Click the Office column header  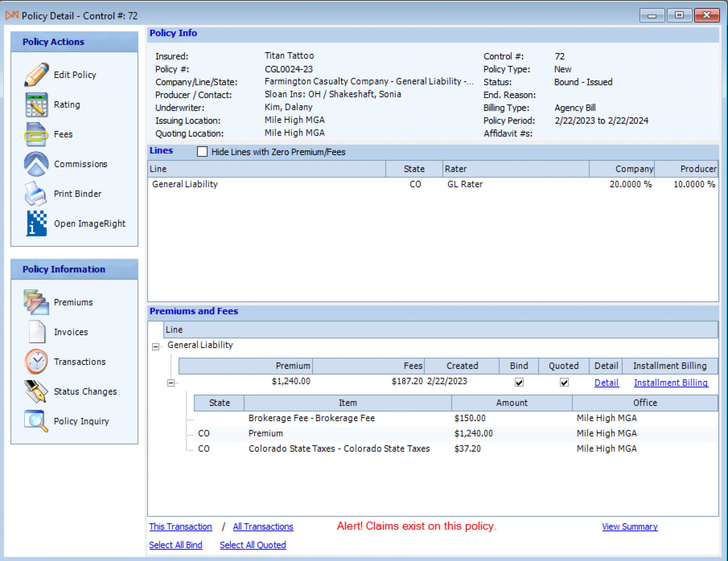[645, 403]
